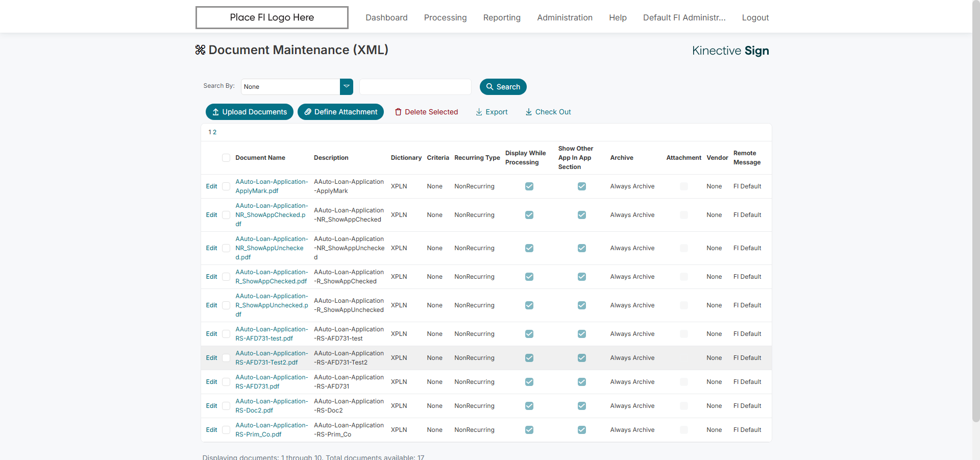Viewport: 980px width, 460px height.
Task: Expand the Administration menu
Action: (x=565, y=18)
